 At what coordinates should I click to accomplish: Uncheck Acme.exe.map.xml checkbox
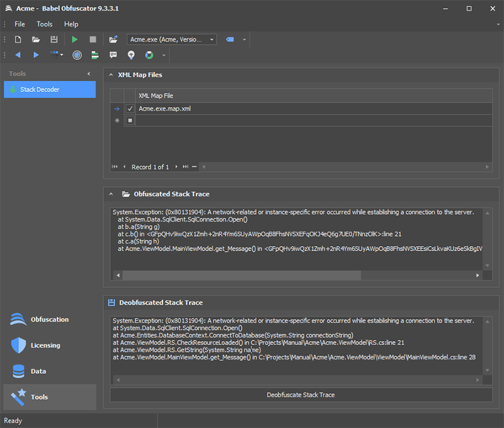tap(130, 108)
